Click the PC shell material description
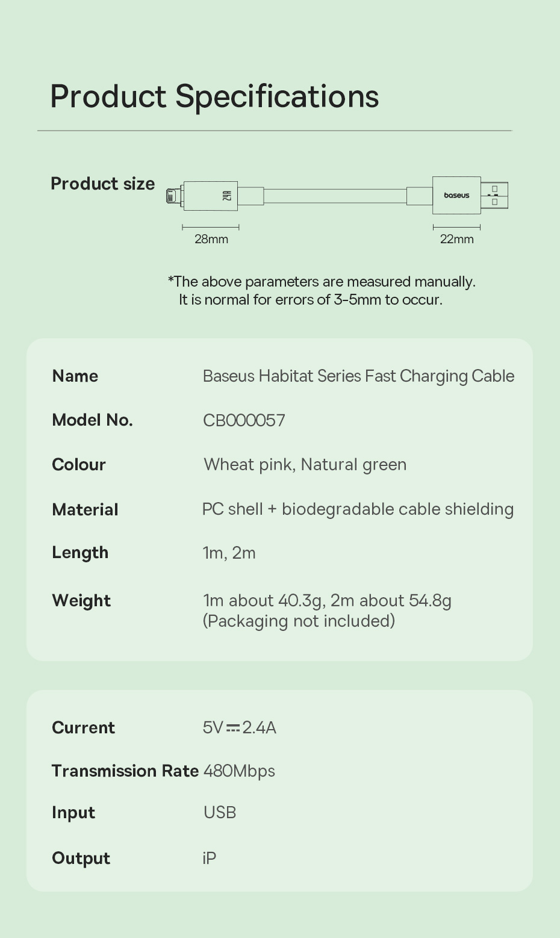560x938 pixels. coord(358,509)
